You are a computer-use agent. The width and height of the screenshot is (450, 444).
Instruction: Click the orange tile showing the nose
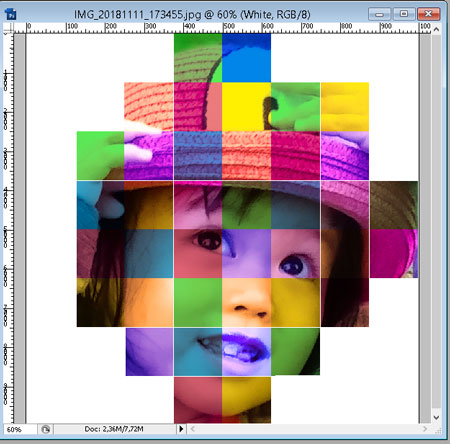[246, 303]
